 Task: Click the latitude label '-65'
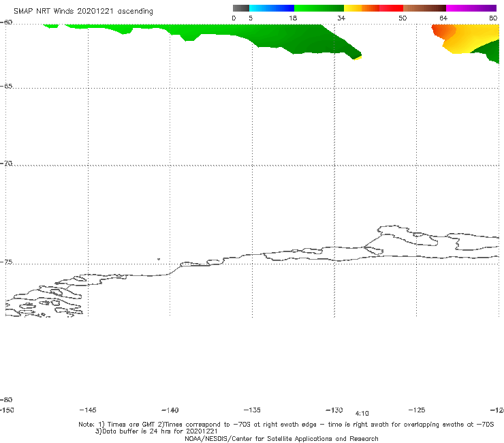[x=6, y=87]
